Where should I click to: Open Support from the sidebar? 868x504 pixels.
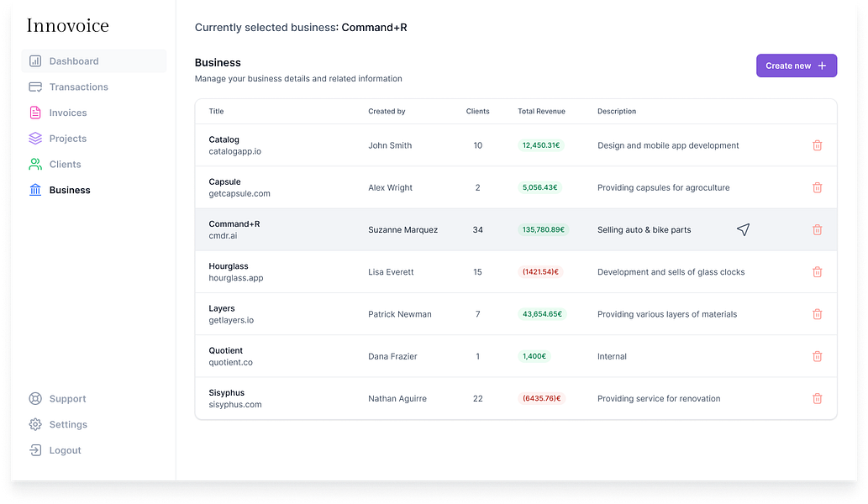tap(67, 399)
